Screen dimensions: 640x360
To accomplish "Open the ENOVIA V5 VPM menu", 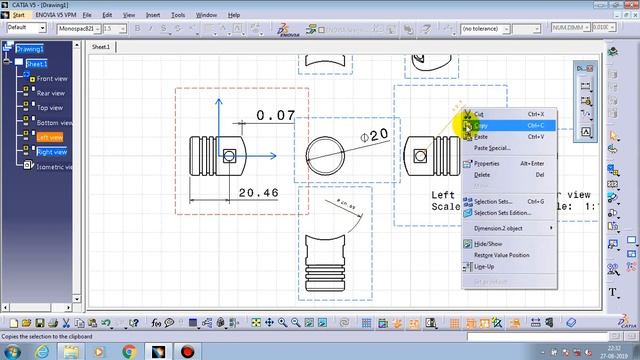I will [56, 15].
